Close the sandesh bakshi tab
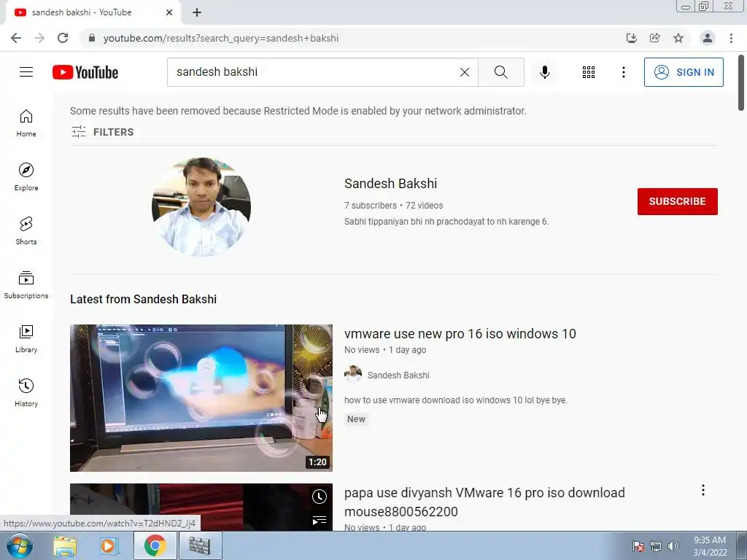Image resolution: width=747 pixels, height=560 pixels. pos(169,12)
